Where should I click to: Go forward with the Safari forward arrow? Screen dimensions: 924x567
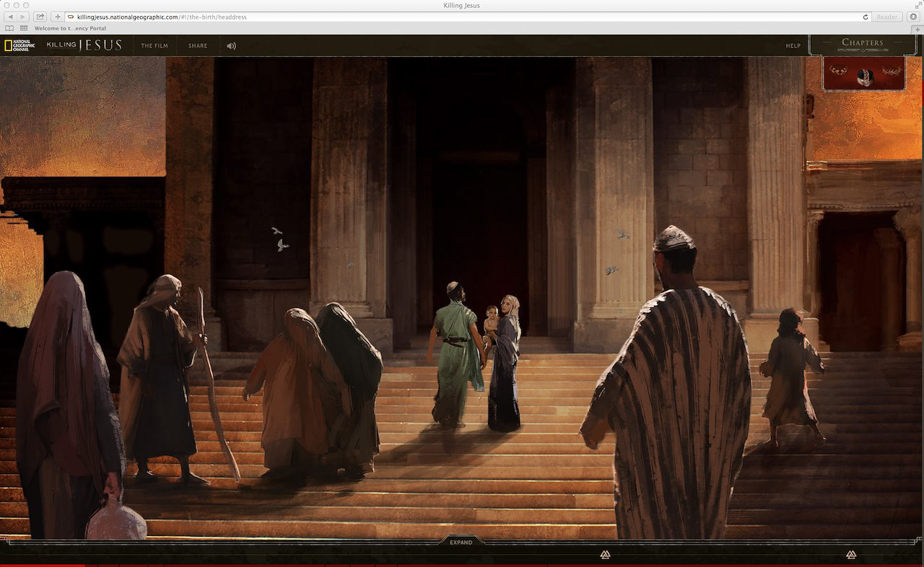point(23,17)
